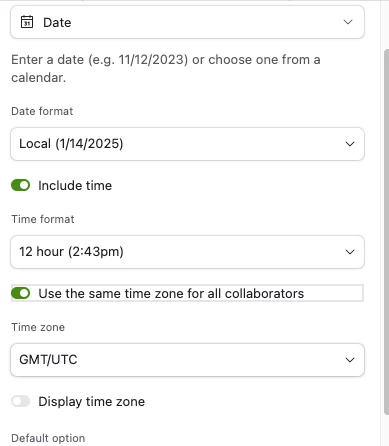
Task: Toggle off Include time switch
Action: click(20, 185)
